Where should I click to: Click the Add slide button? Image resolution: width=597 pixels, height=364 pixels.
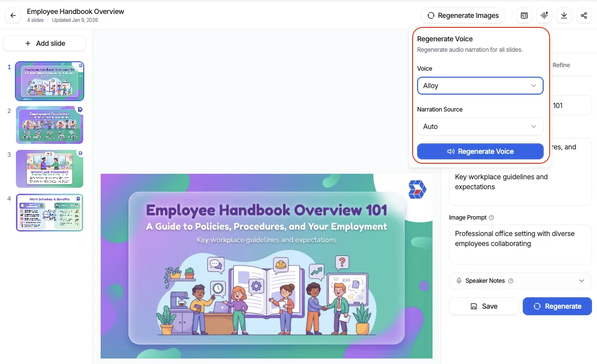[45, 43]
